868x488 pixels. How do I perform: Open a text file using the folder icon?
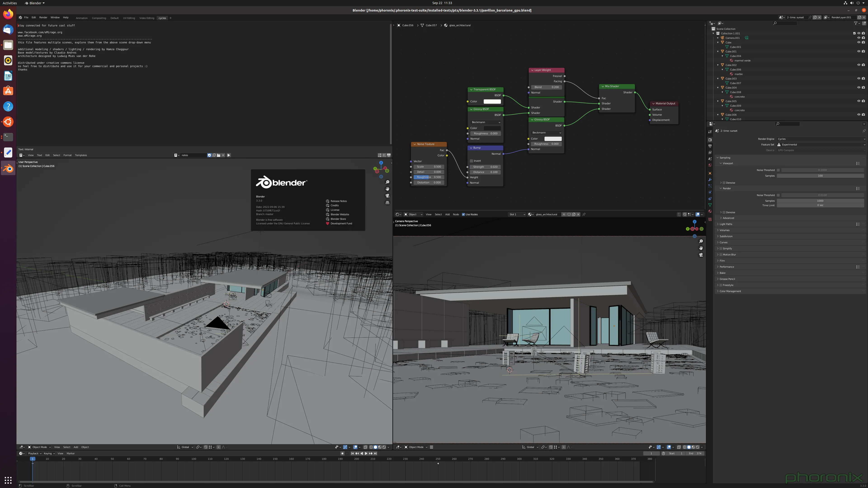(x=218, y=155)
